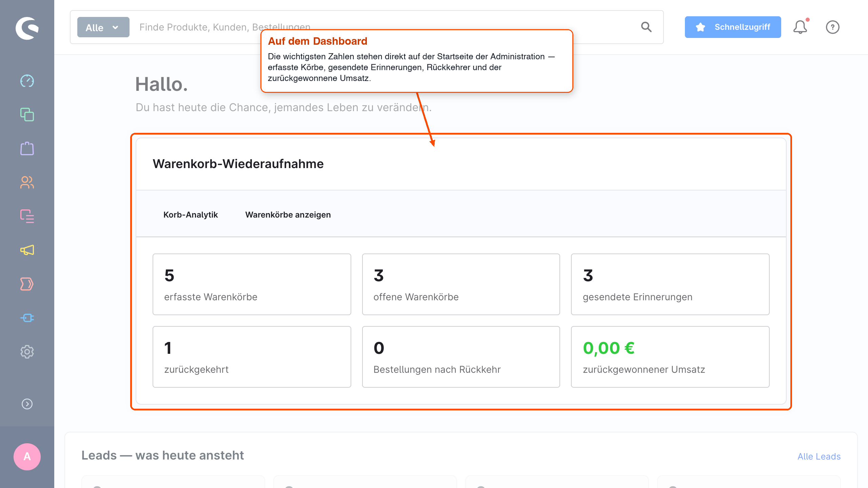Viewport: 868px width, 488px height.
Task: Open the Marketing megaphone sidebar icon
Action: click(x=27, y=250)
